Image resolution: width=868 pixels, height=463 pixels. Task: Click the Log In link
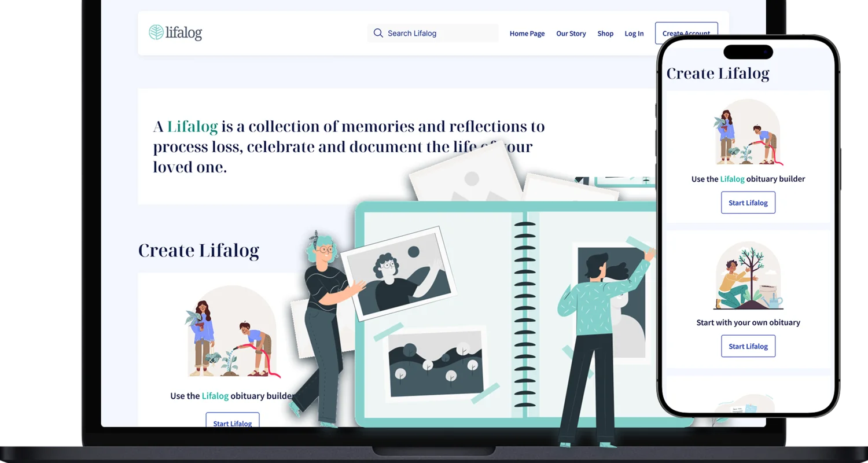[x=634, y=34]
